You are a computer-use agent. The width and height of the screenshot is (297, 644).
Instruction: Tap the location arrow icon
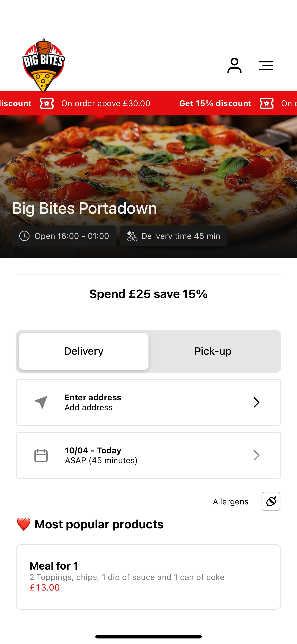[x=41, y=402]
